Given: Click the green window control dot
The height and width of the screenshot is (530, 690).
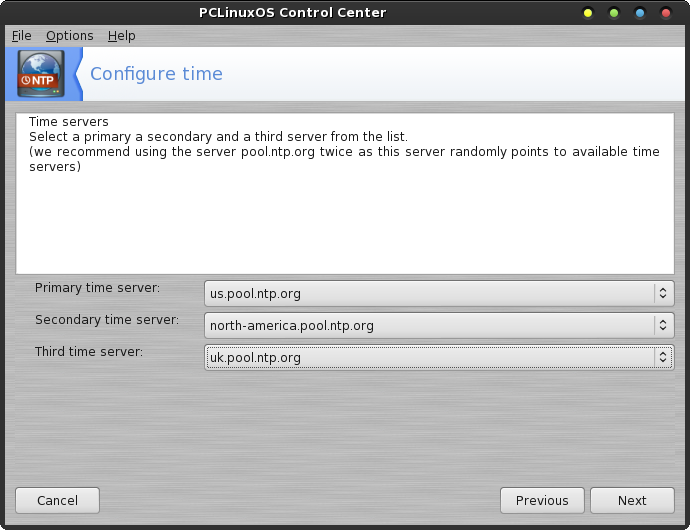Looking at the screenshot, I should [614, 13].
